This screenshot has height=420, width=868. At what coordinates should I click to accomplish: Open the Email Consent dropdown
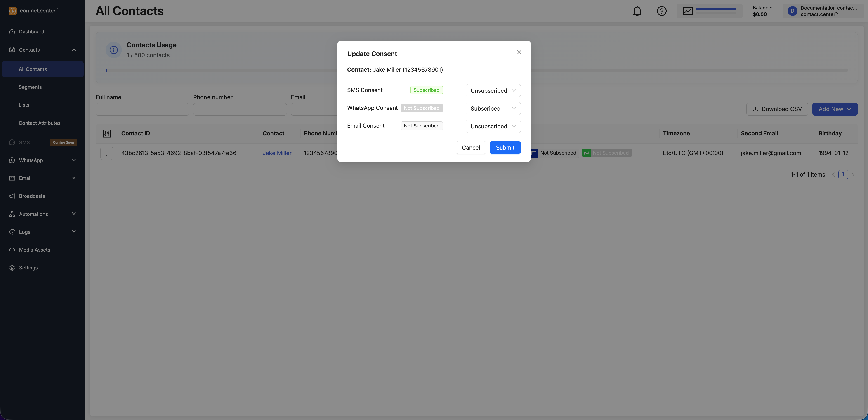(493, 126)
